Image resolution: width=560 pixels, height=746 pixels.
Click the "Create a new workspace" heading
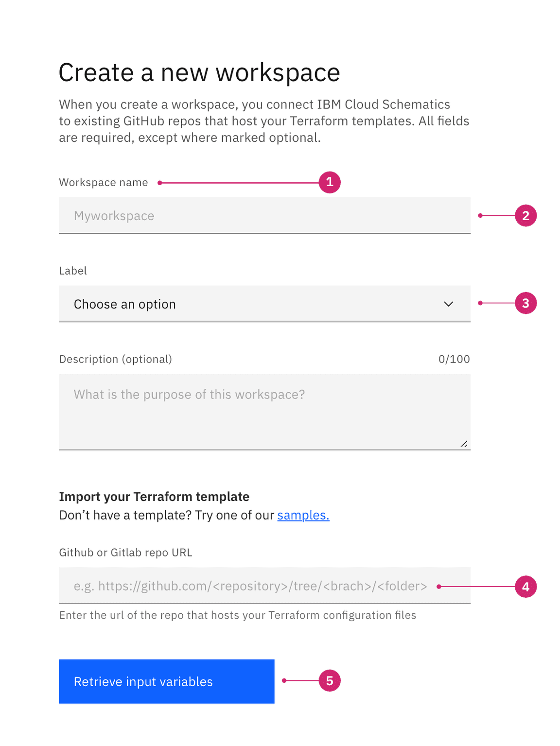[199, 73]
